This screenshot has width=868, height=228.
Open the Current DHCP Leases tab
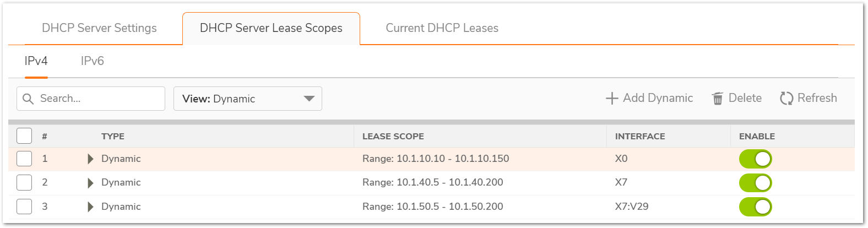(442, 28)
